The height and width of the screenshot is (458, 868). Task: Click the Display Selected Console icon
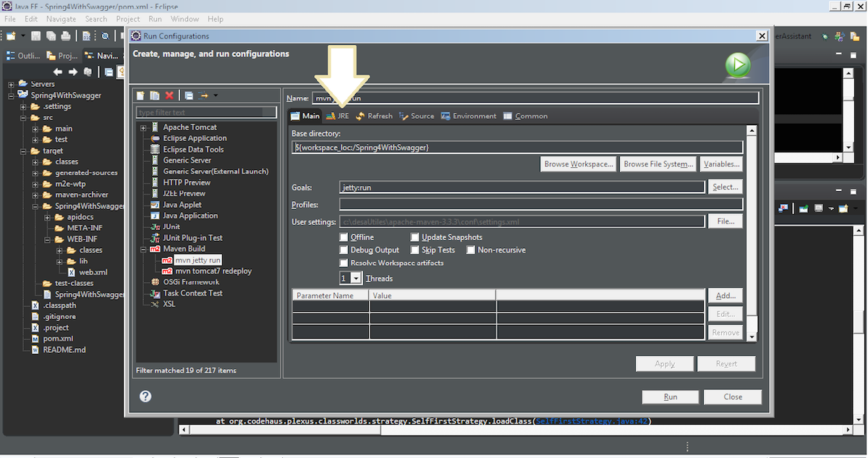pyautogui.click(x=819, y=208)
